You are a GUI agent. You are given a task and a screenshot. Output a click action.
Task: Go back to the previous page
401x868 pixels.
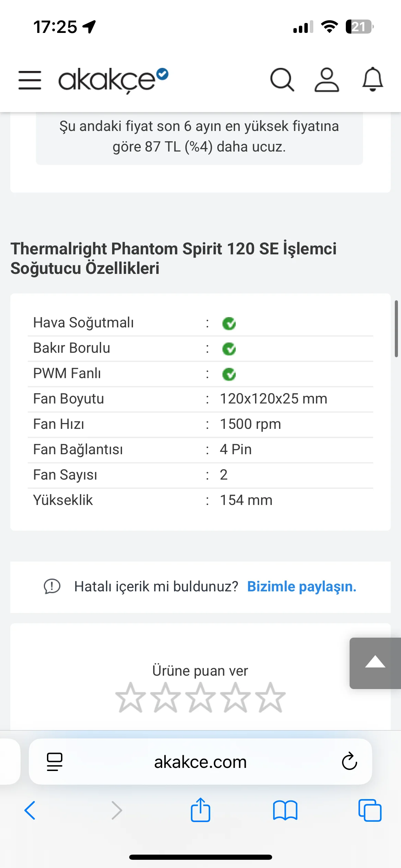(x=30, y=810)
